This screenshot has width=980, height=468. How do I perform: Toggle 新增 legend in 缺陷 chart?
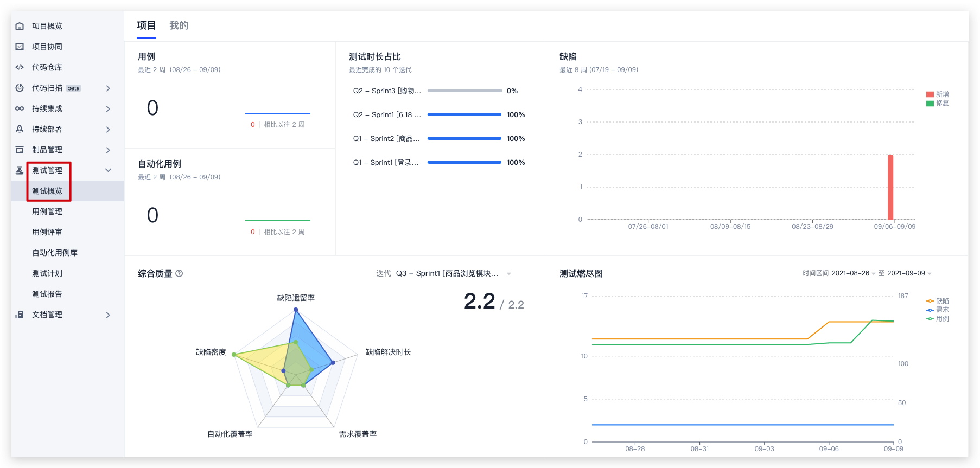pyautogui.click(x=937, y=94)
